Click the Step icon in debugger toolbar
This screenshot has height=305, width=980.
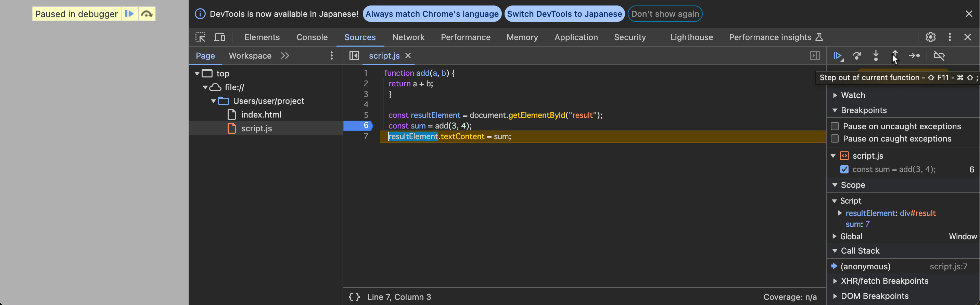914,56
